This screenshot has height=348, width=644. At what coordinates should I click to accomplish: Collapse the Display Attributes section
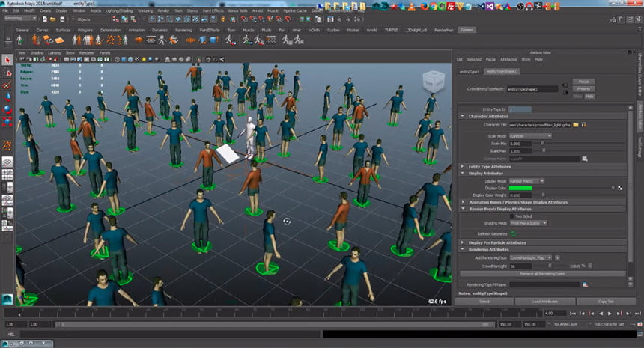[x=463, y=174]
